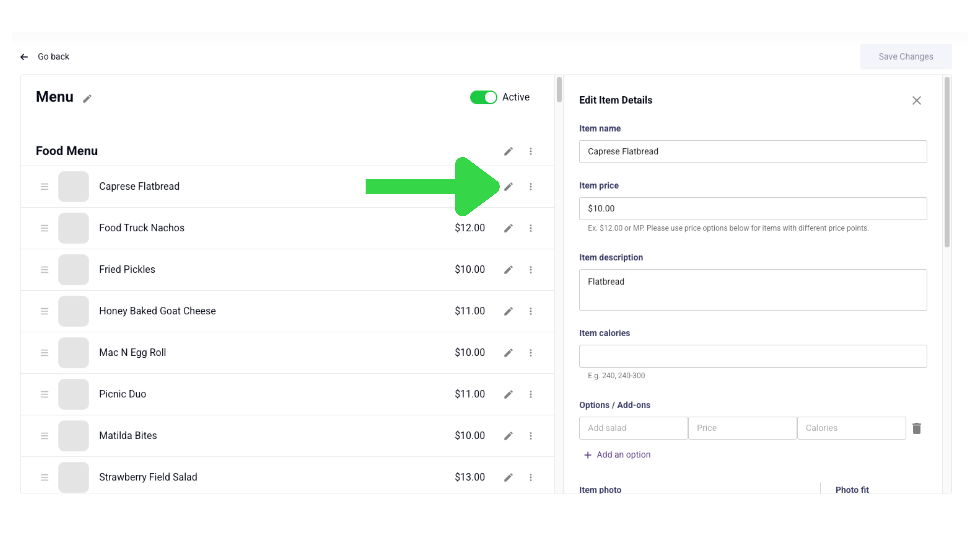Edit Caprese Flatbread item pencil icon
The image size is (980, 551).
[508, 187]
